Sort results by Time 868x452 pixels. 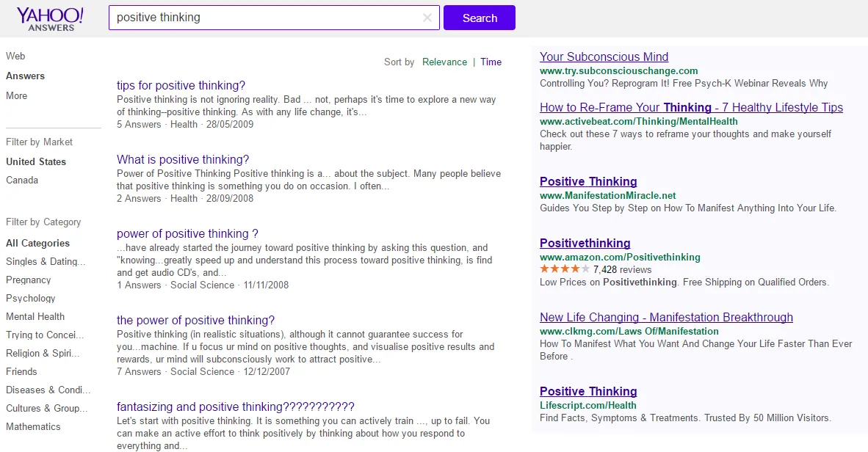pos(491,62)
